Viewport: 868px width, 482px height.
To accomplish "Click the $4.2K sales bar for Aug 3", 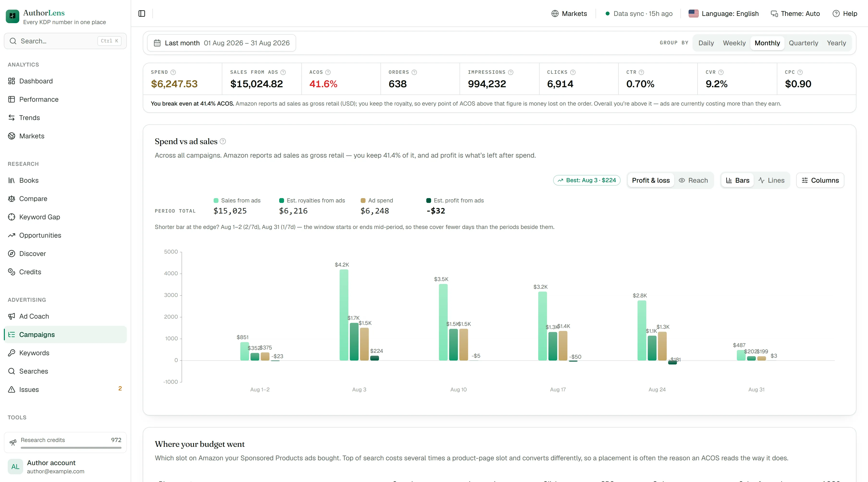I will point(344,315).
